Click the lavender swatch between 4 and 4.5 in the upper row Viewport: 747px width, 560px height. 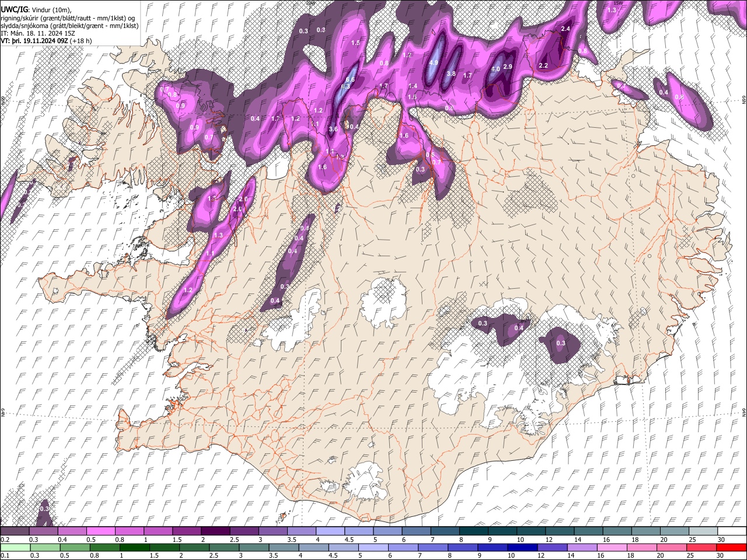pyautogui.click(x=330, y=531)
